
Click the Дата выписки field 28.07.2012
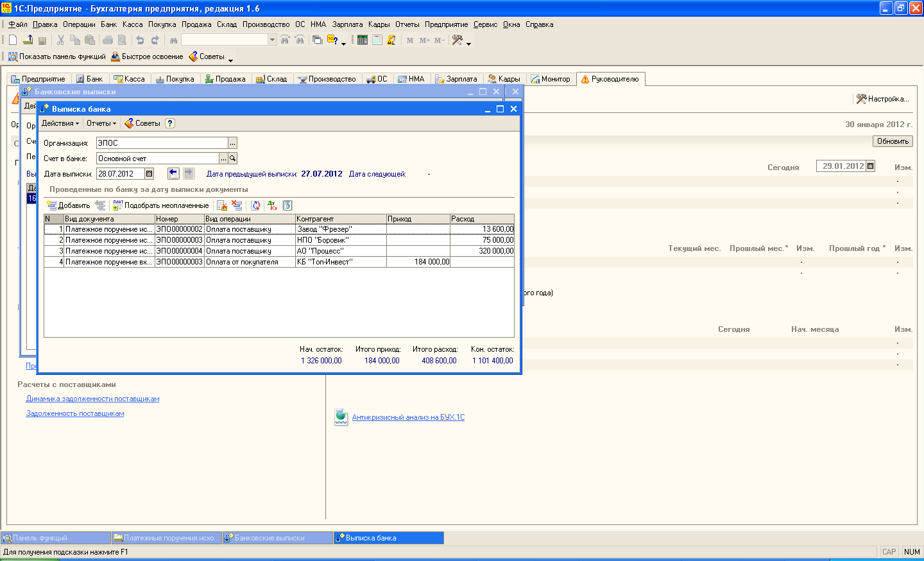point(121,174)
